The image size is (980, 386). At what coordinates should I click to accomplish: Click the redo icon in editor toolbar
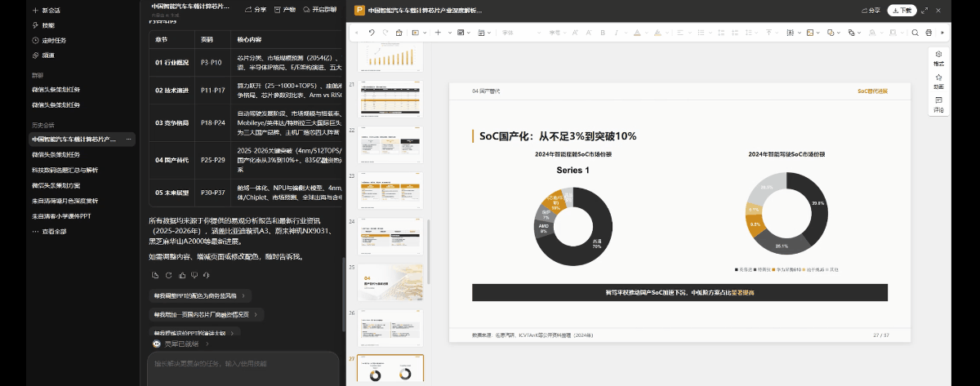coord(385,33)
